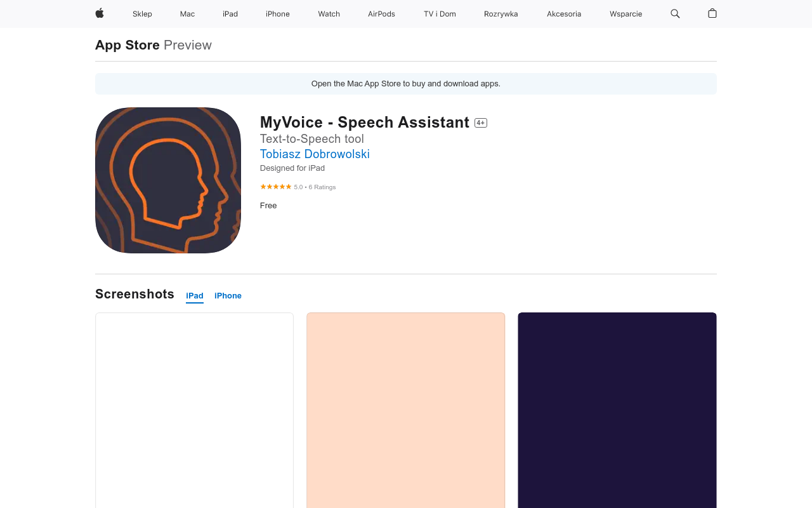Viewport: 812px width, 508px height.
Task: Open developer Tobiasz Dobrowolski link
Action: pos(315,154)
